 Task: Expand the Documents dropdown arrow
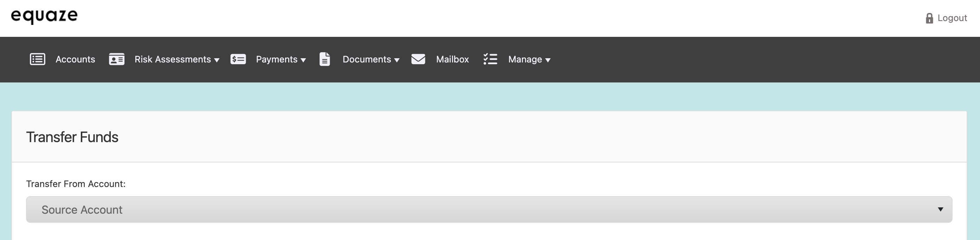397,60
